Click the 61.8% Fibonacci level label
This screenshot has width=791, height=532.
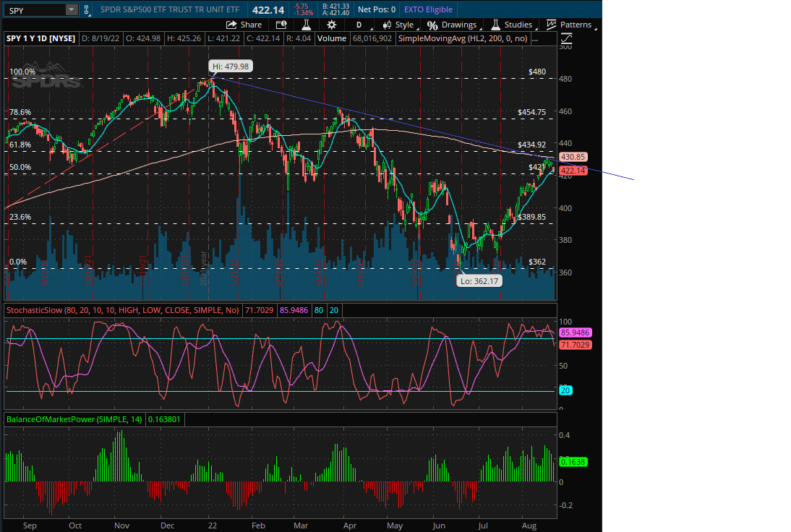click(20, 145)
